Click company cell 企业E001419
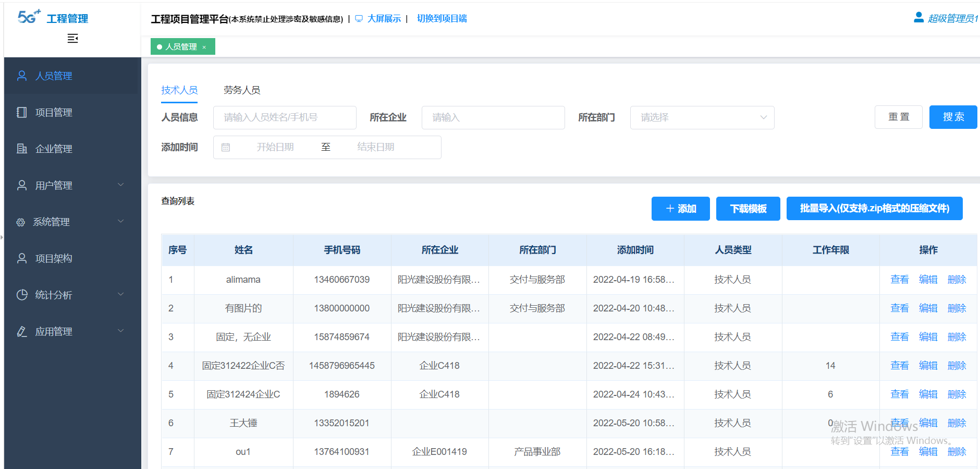 (439, 452)
